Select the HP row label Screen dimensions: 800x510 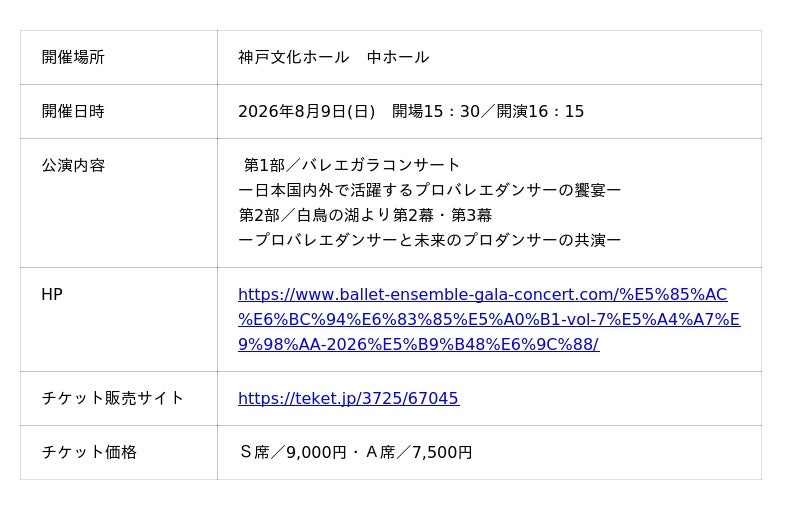(52, 295)
